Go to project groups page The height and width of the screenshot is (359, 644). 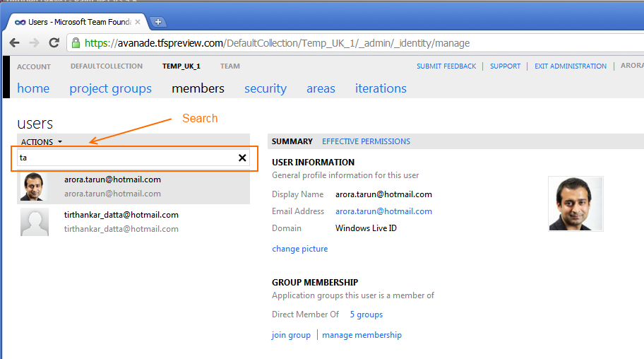[x=110, y=88]
